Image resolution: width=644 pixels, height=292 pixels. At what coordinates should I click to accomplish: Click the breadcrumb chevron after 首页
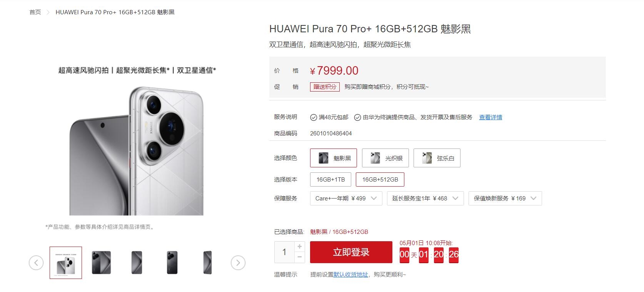click(x=48, y=12)
